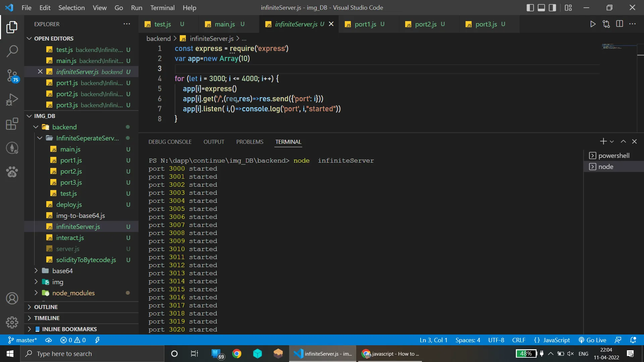This screenshot has width=644, height=362.
Task: Open the Manage gear icon
Action: click(12, 322)
